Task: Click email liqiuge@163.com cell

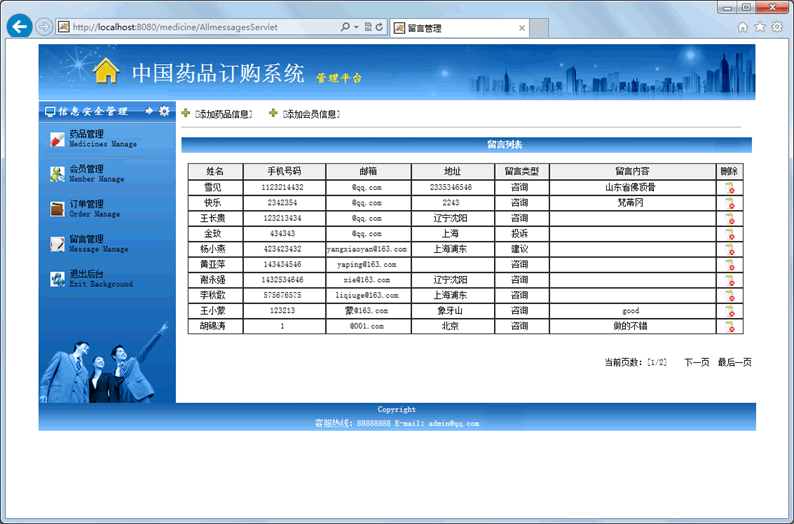Action: [x=367, y=295]
